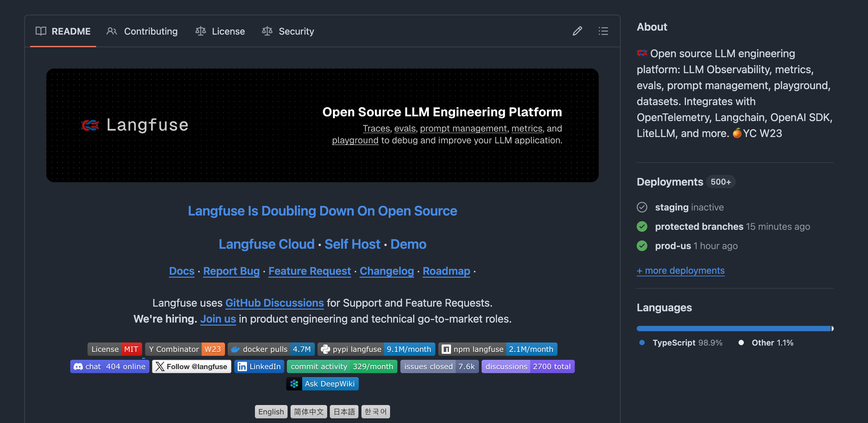Click the pencil edit README icon

pos(577,31)
